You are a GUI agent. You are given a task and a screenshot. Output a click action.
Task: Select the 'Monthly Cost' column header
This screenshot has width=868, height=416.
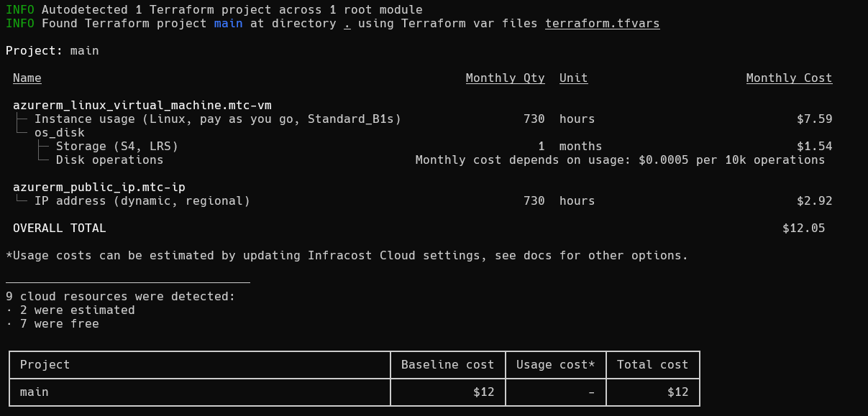(x=789, y=78)
